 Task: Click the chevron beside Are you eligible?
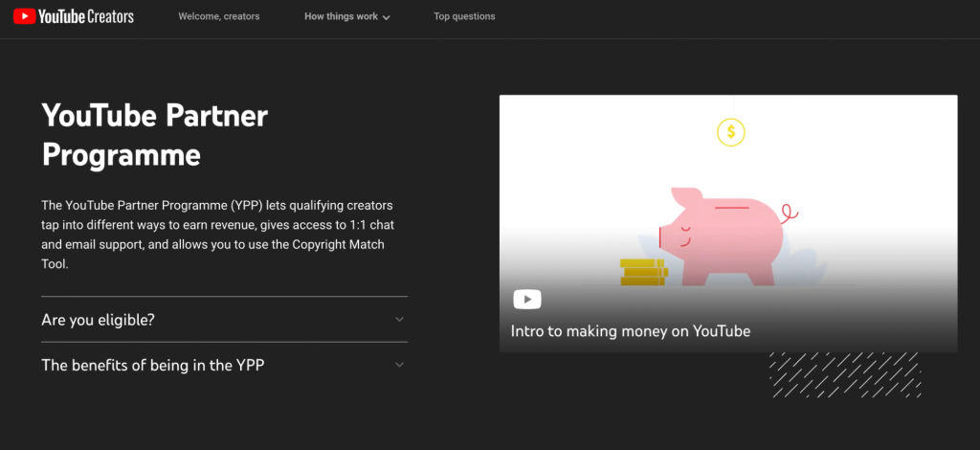[x=399, y=320]
